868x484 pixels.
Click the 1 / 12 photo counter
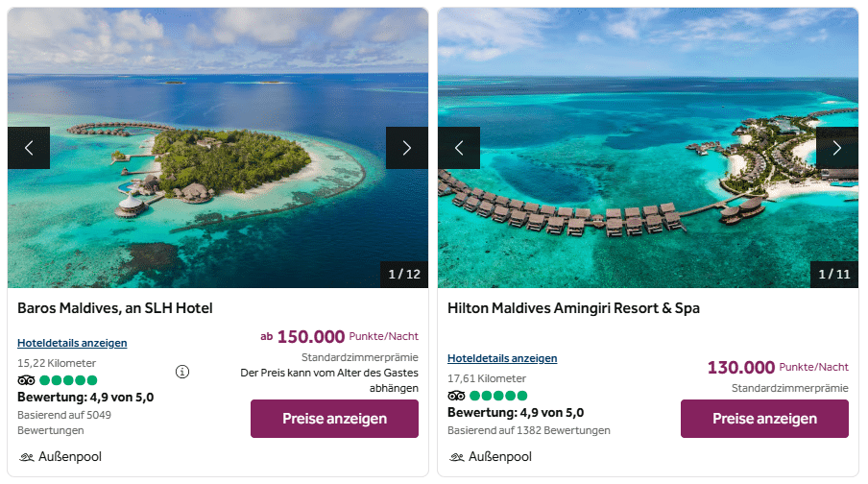coord(404,274)
